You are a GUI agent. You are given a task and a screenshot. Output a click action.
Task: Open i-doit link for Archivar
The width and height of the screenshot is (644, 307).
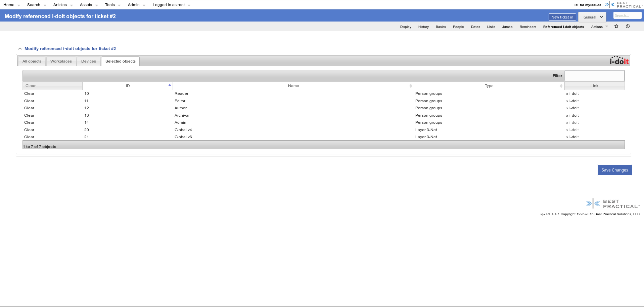(x=572, y=115)
